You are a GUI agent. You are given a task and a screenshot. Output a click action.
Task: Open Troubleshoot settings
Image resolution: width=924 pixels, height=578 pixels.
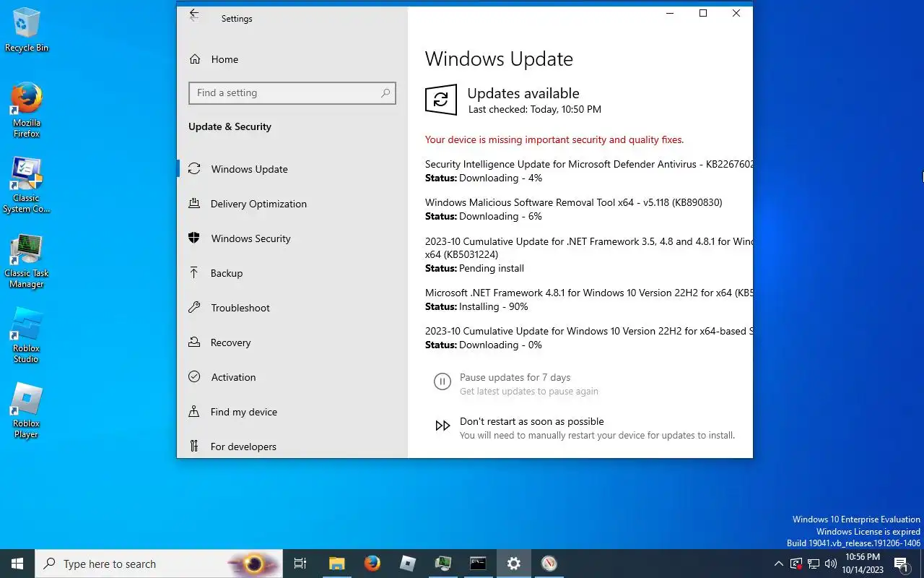pyautogui.click(x=292, y=308)
